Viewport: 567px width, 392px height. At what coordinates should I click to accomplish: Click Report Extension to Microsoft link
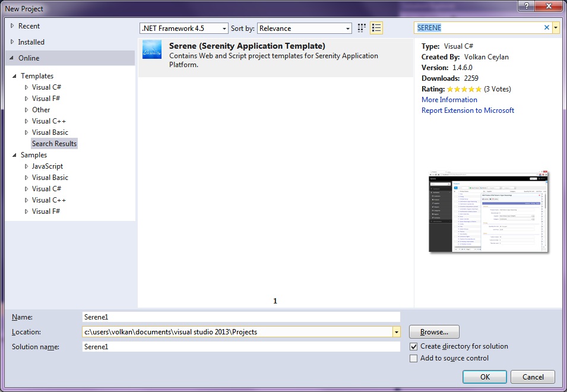click(468, 110)
